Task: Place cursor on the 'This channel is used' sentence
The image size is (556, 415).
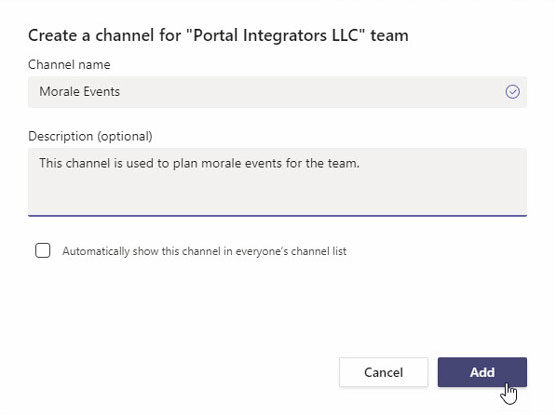Action: tap(199, 164)
